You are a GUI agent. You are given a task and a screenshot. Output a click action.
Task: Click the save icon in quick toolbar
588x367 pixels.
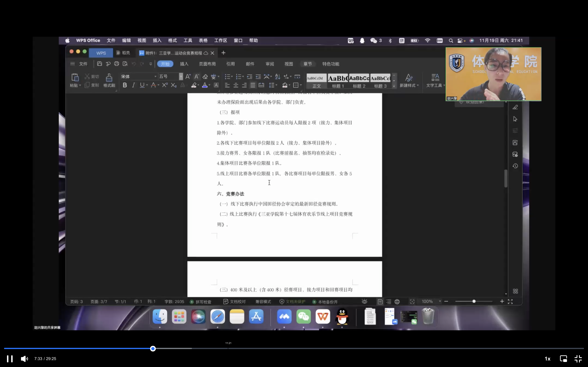[x=99, y=64]
